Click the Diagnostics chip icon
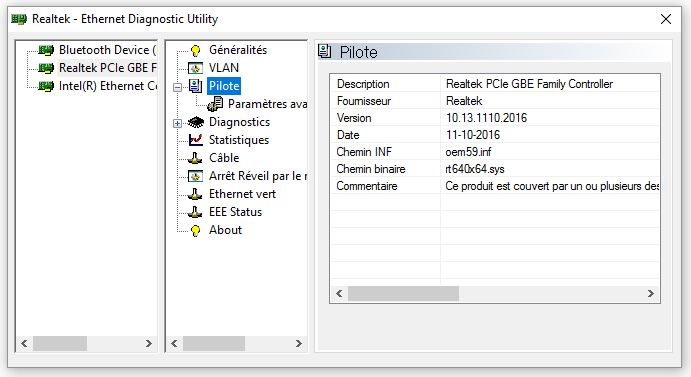This screenshot has height=377, width=691. [x=196, y=122]
